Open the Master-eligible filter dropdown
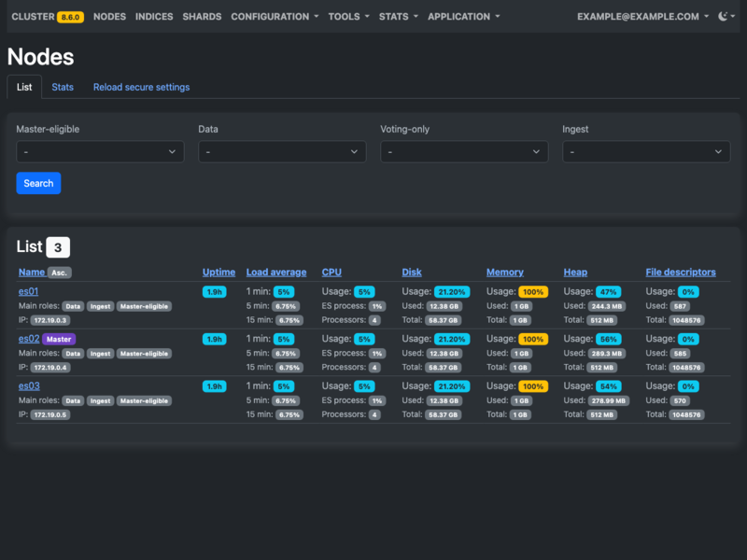747x560 pixels. (100, 151)
